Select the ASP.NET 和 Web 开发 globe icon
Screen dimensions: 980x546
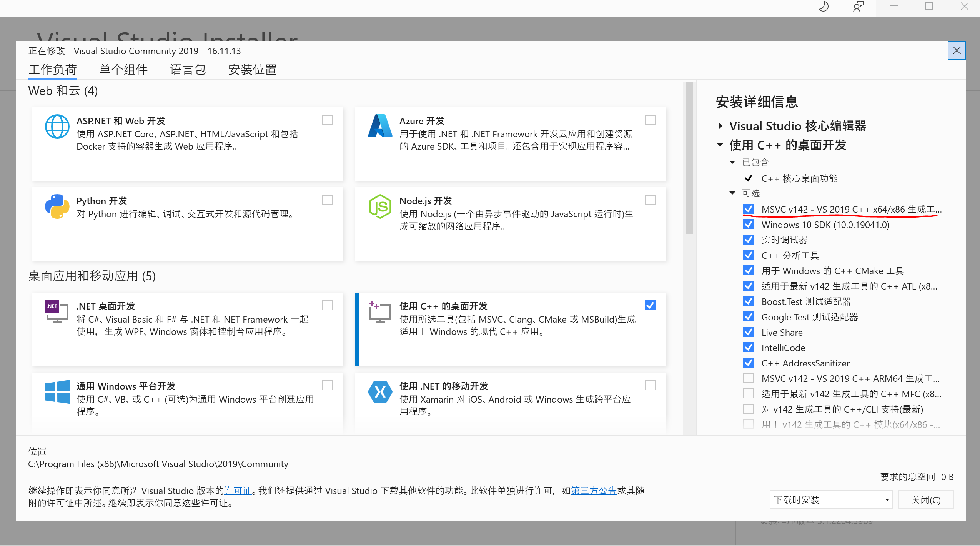pos(57,126)
